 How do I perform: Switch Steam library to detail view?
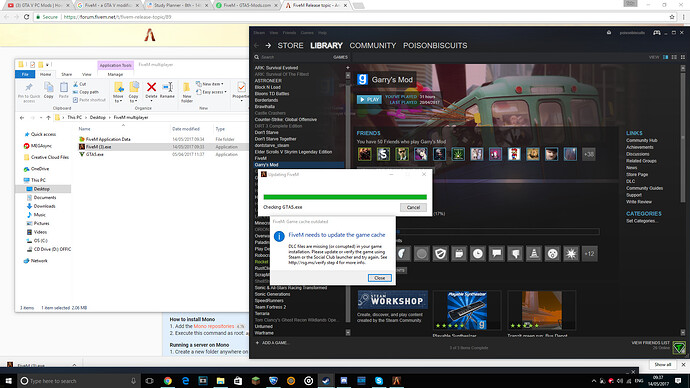(665, 57)
